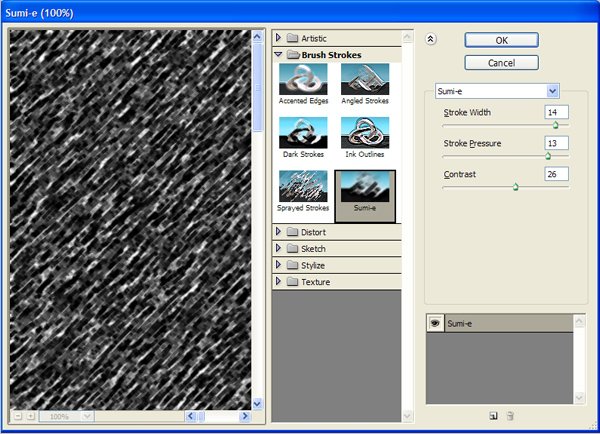Click the Stylize folder icon
600x434 pixels.
pos(292,265)
